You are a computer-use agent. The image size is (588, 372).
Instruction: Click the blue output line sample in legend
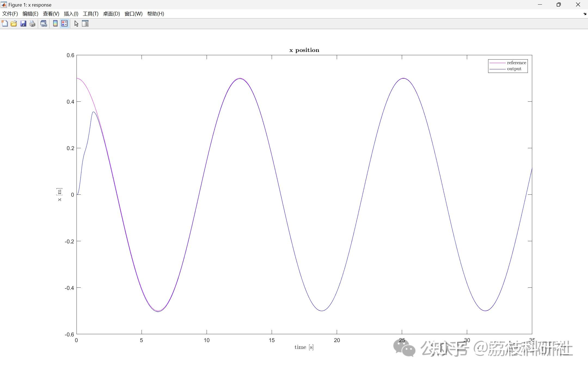point(497,69)
